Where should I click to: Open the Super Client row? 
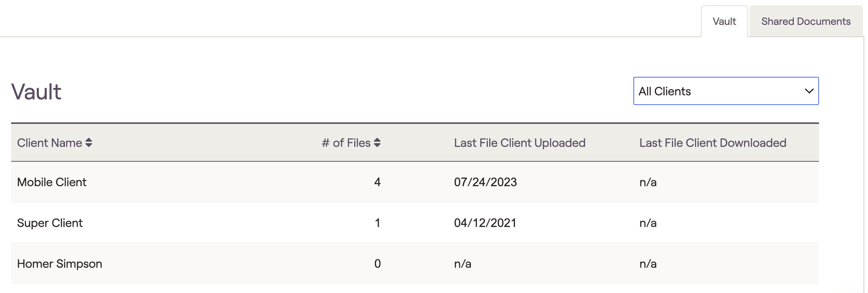[x=50, y=223]
